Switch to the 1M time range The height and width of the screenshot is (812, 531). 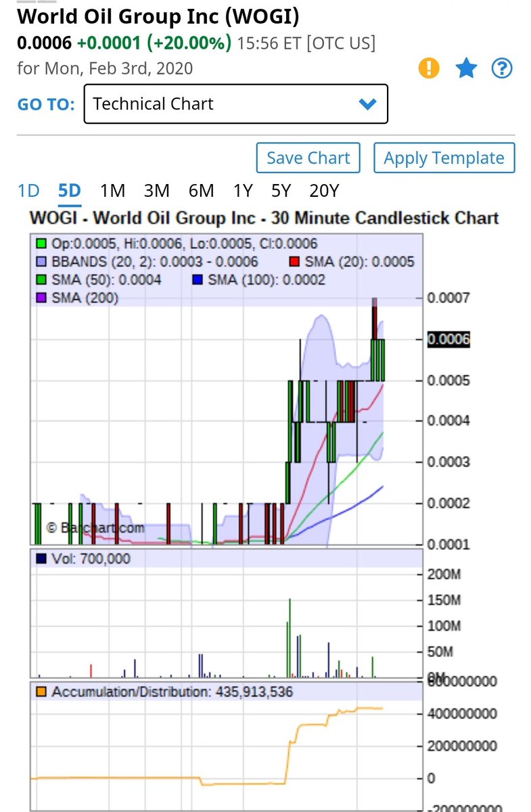point(112,191)
